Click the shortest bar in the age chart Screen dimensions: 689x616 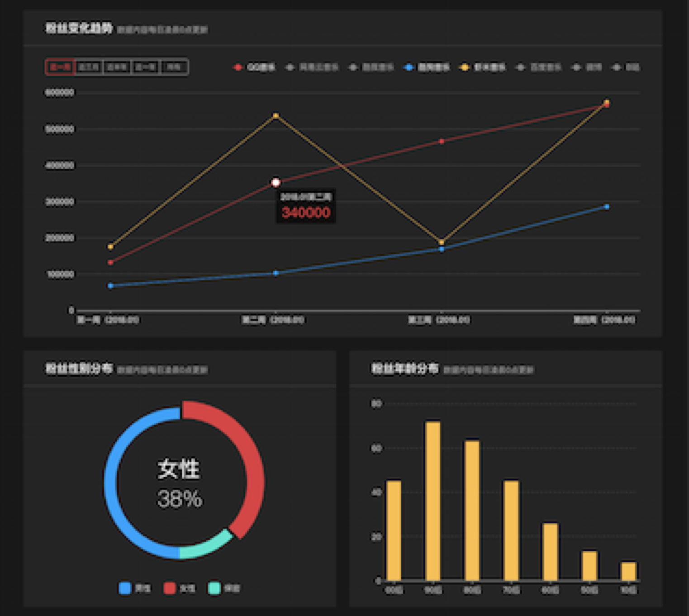click(x=629, y=571)
